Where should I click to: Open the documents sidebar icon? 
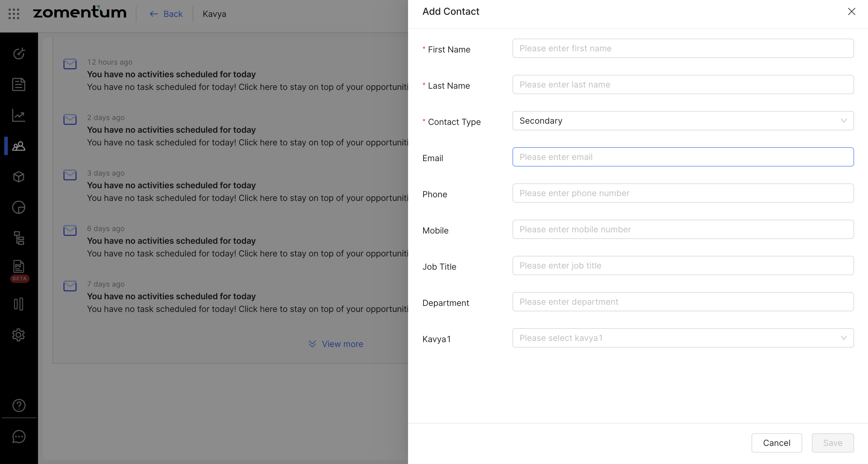19,84
